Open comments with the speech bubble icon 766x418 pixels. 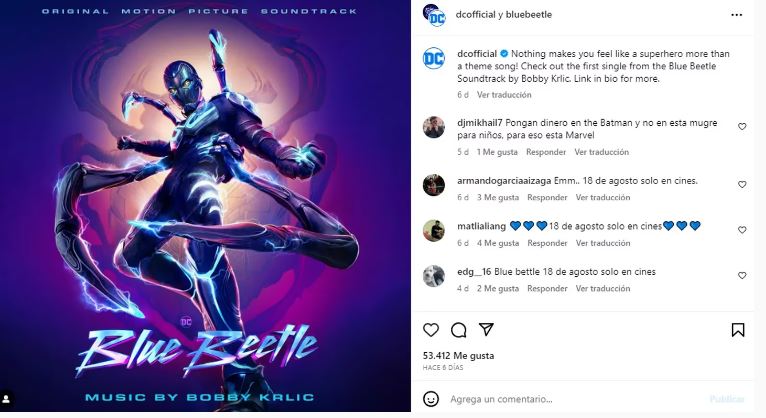point(458,330)
